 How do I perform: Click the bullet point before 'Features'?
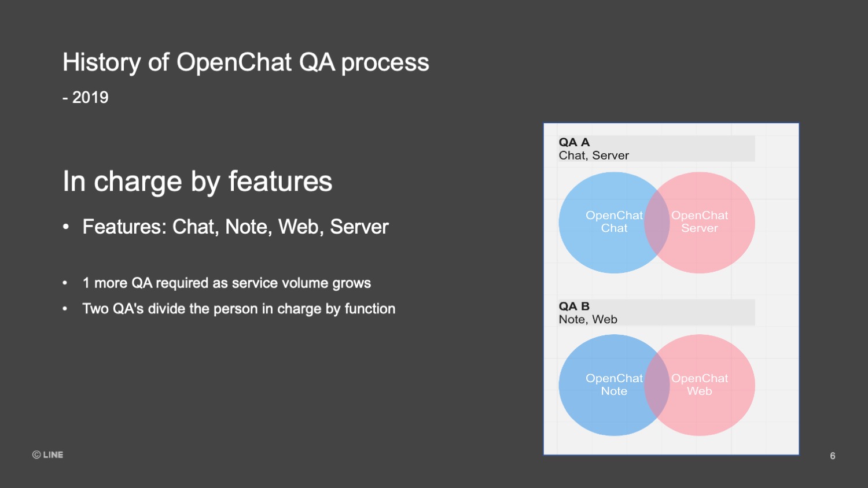click(66, 227)
